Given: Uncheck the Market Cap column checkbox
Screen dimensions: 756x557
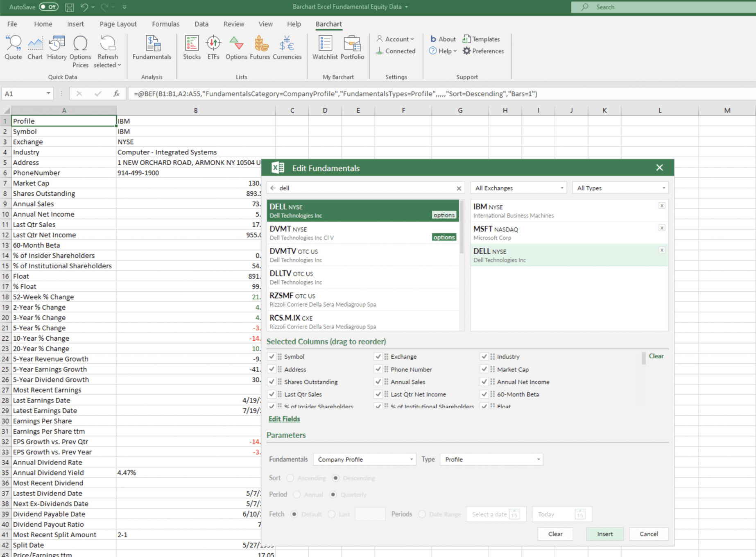Looking at the screenshot, I should click(x=484, y=369).
